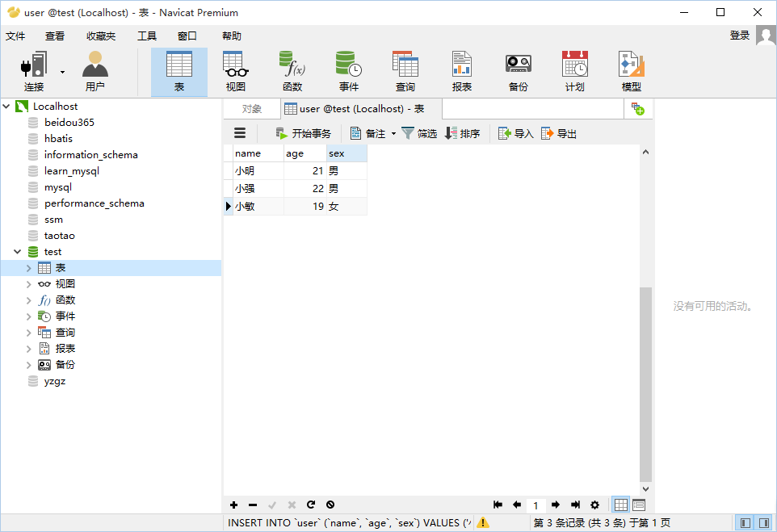777x532 pixels.
Task: Click the 筛选 filter button
Action: pyautogui.click(x=419, y=133)
